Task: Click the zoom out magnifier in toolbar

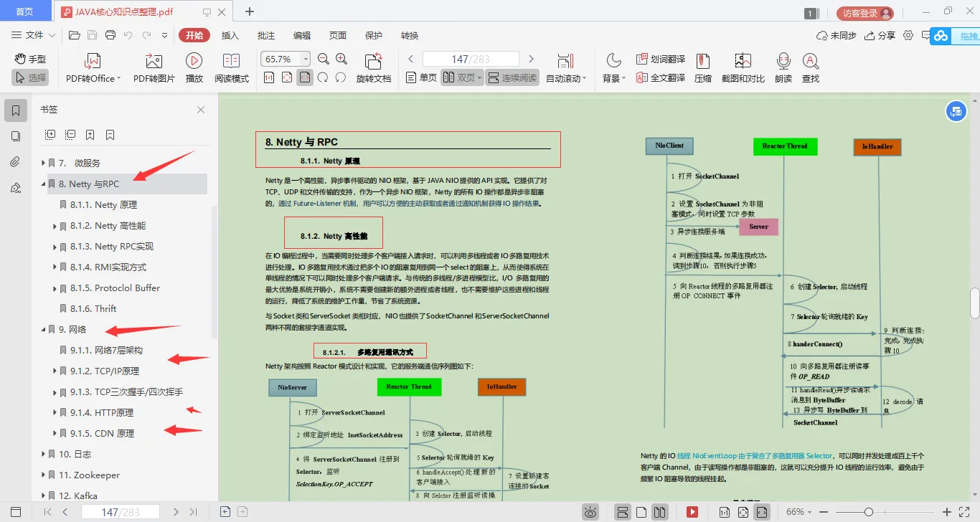Action: point(324,59)
